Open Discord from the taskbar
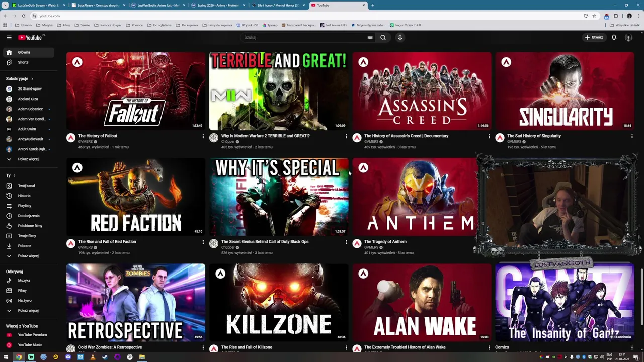644x362 pixels. click(68, 357)
